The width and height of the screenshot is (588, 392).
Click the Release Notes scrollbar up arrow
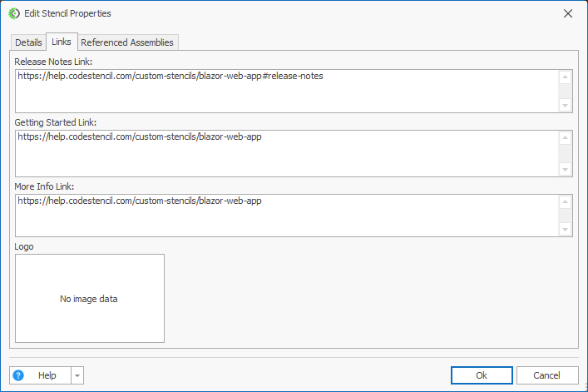(565, 77)
